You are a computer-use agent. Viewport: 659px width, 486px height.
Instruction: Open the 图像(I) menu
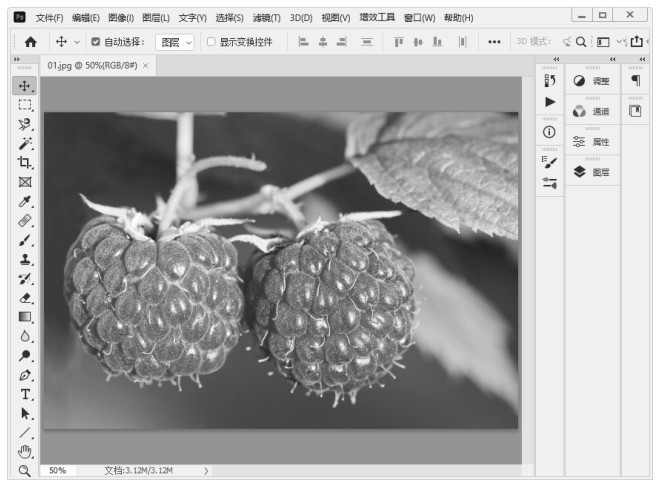121,17
